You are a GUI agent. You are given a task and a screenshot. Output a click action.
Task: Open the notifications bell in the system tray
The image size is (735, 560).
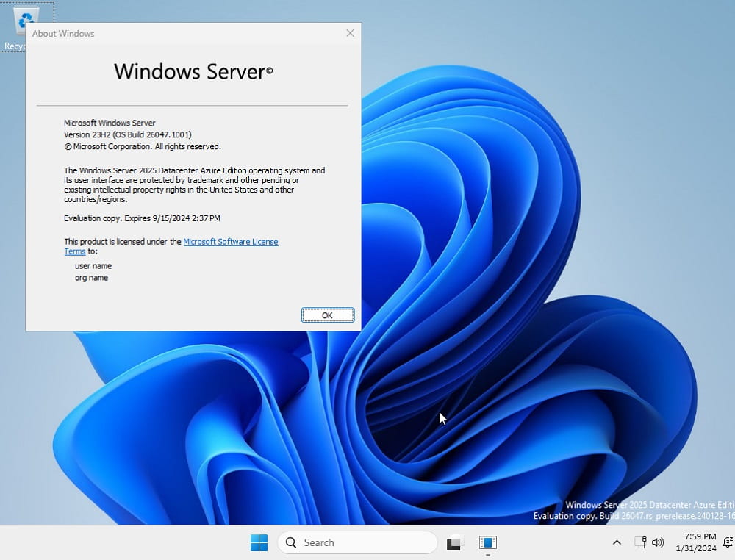pyautogui.click(x=728, y=542)
